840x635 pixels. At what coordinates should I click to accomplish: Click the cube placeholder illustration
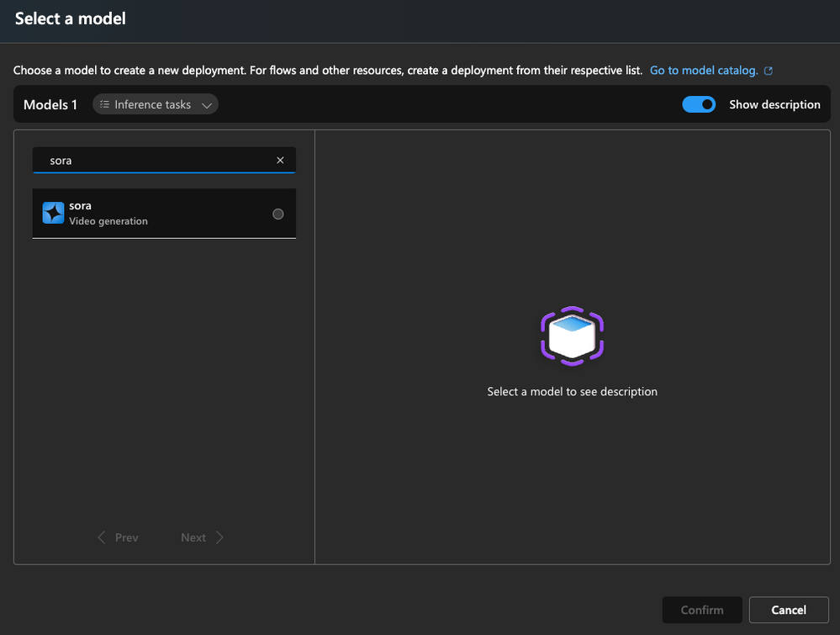(x=572, y=336)
